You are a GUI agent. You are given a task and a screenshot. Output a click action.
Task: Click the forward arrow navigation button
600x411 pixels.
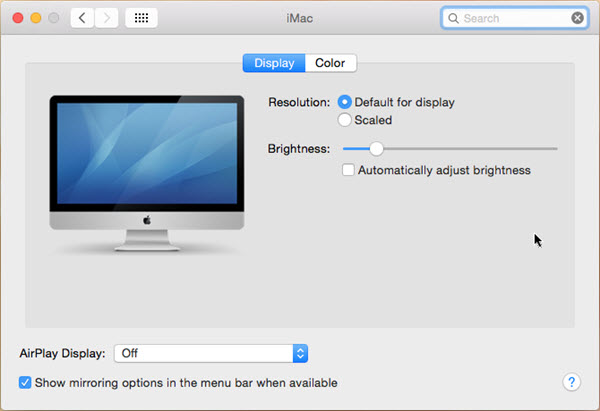106,18
